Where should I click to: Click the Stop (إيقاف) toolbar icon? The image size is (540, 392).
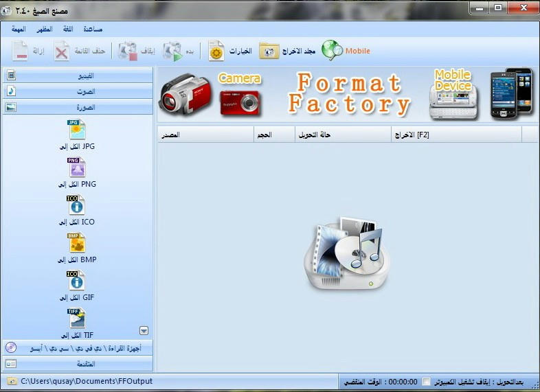(127, 51)
